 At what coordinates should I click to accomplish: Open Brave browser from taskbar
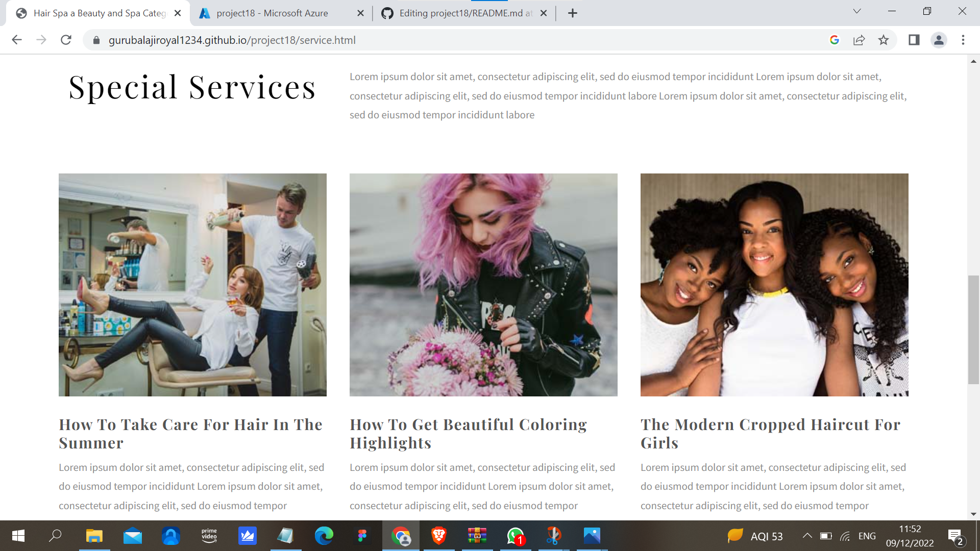click(x=438, y=536)
